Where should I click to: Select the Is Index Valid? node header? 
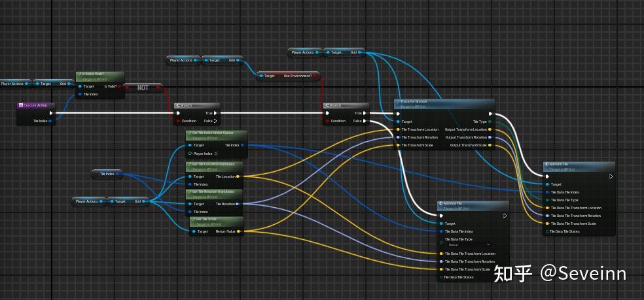coord(99,76)
